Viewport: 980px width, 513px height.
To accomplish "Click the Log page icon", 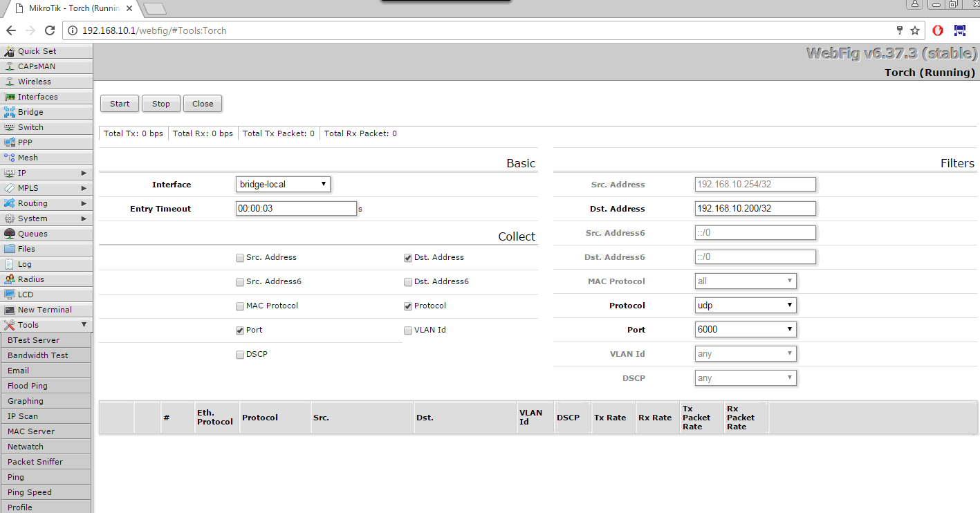I will pyautogui.click(x=10, y=264).
